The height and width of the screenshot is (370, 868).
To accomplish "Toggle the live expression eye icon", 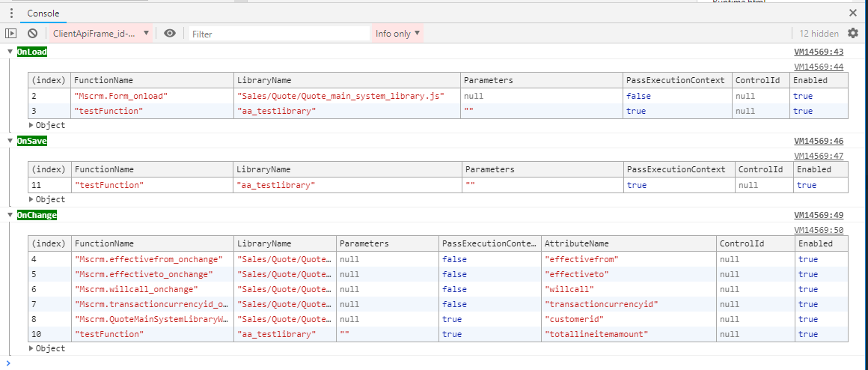I will coord(170,33).
